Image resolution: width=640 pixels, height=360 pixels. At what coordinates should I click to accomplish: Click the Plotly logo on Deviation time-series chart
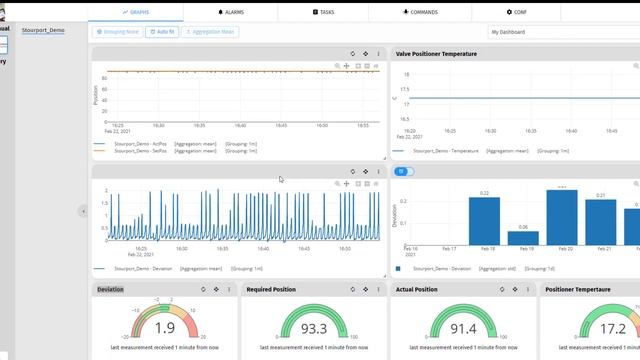pyautogui.click(x=376, y=184)
